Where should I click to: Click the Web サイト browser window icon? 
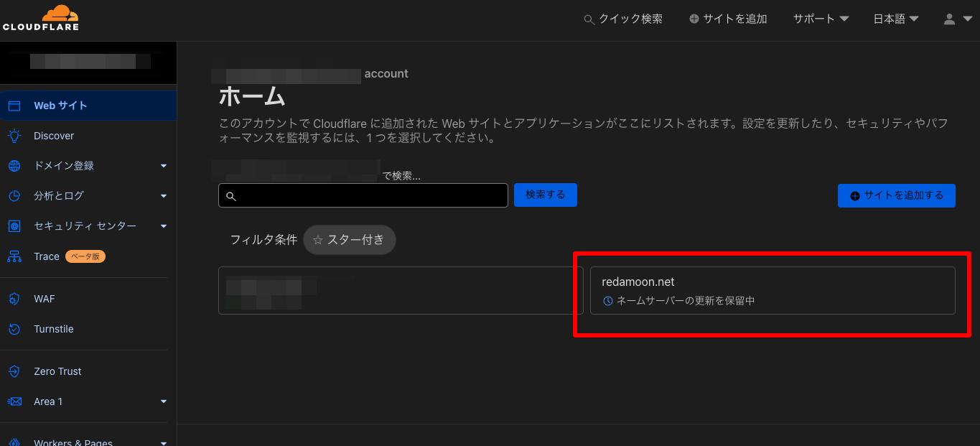[x=14, y=106]
